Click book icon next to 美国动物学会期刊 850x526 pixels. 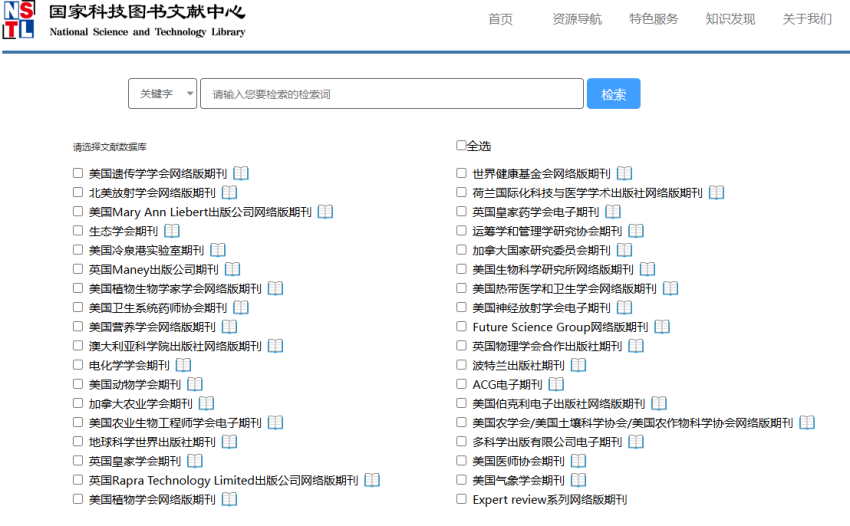pyautogui.click(x=195, y=384)
